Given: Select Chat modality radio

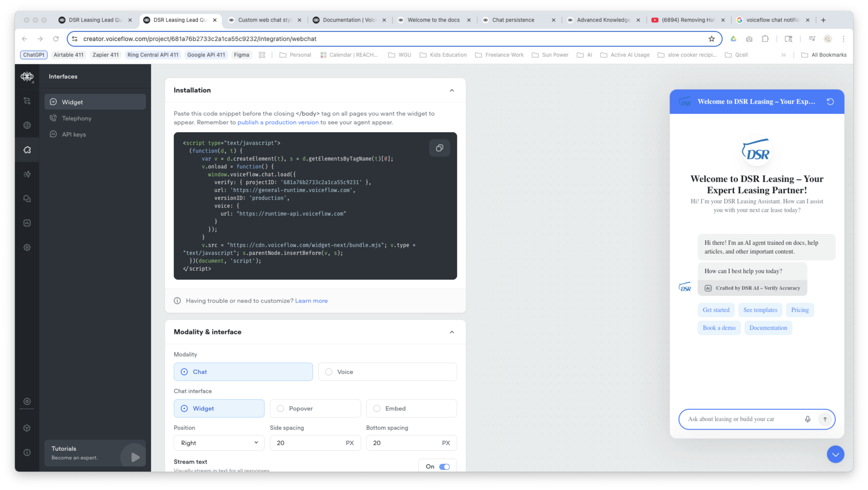Looking at the screenshot, I should [x=243, y=372].
